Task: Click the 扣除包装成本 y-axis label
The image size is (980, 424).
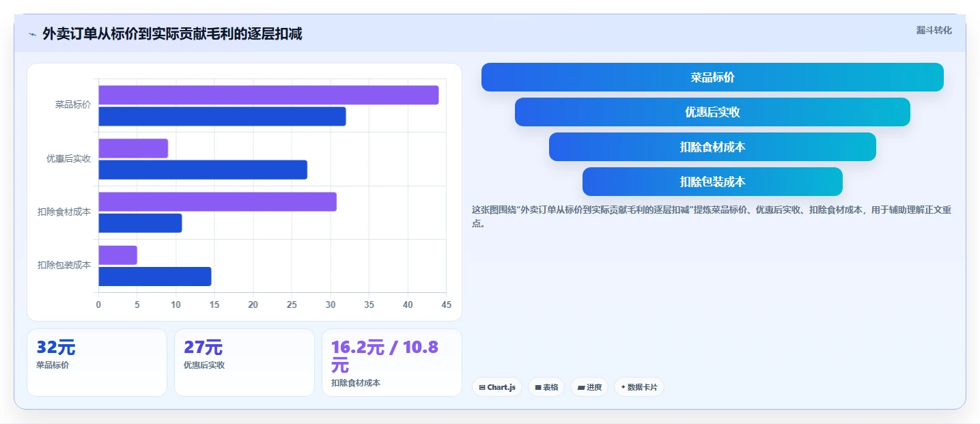Action: click(64, 265)
